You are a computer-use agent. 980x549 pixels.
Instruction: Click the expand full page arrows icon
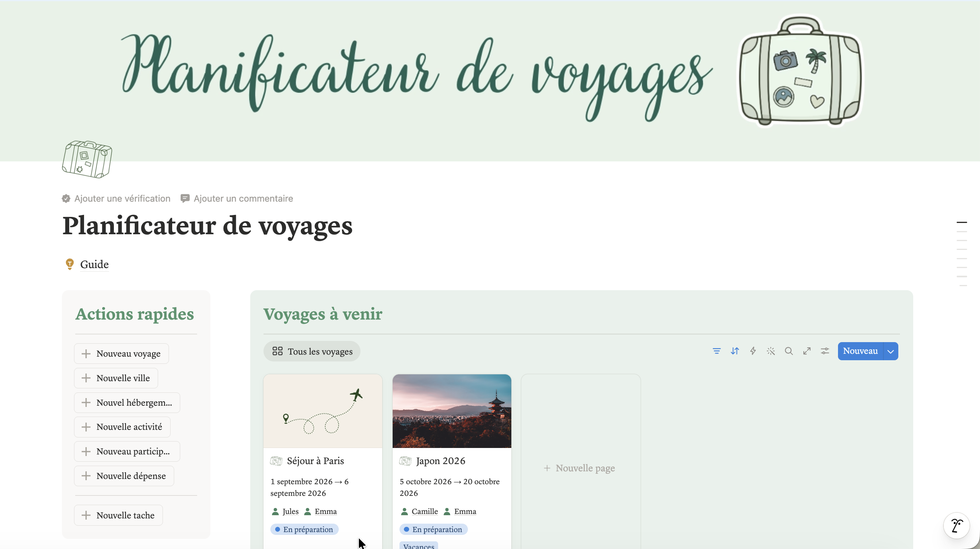807,351
